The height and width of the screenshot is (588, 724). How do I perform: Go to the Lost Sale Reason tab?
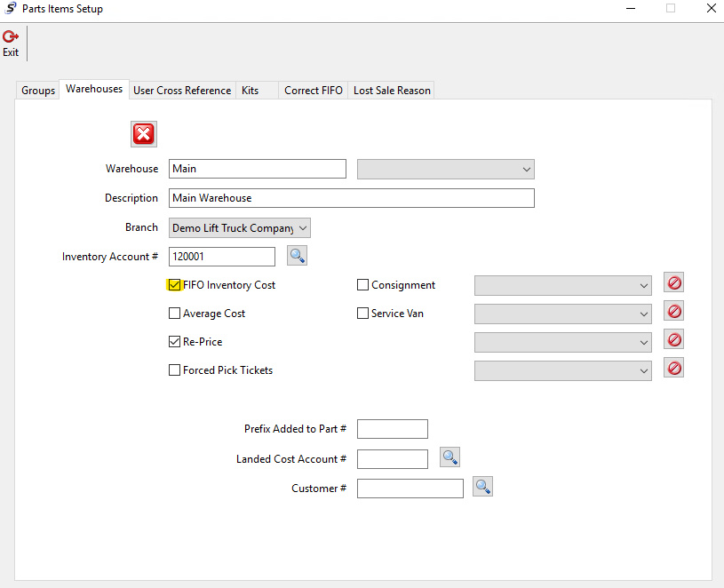tap(392, 91)
